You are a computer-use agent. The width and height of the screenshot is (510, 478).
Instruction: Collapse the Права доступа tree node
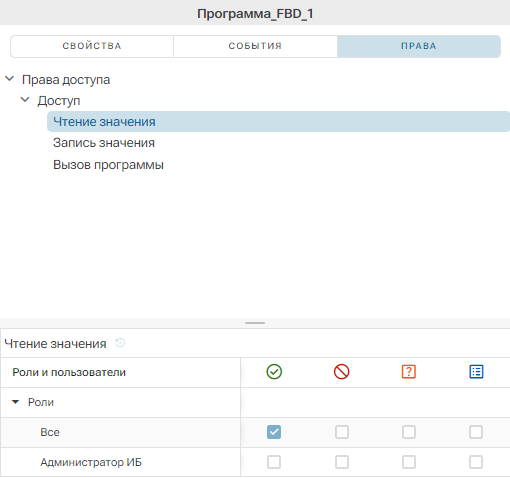click(x=10, y=79)
